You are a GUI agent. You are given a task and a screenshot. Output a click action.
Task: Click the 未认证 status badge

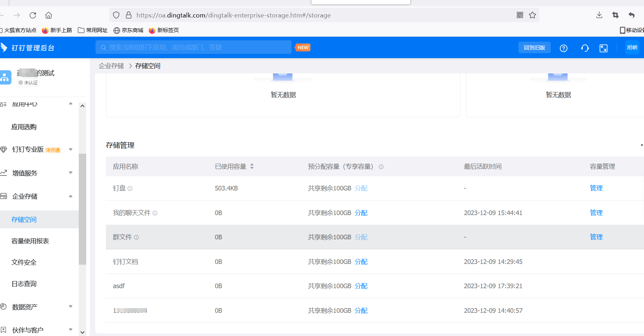tap(29, 83)
